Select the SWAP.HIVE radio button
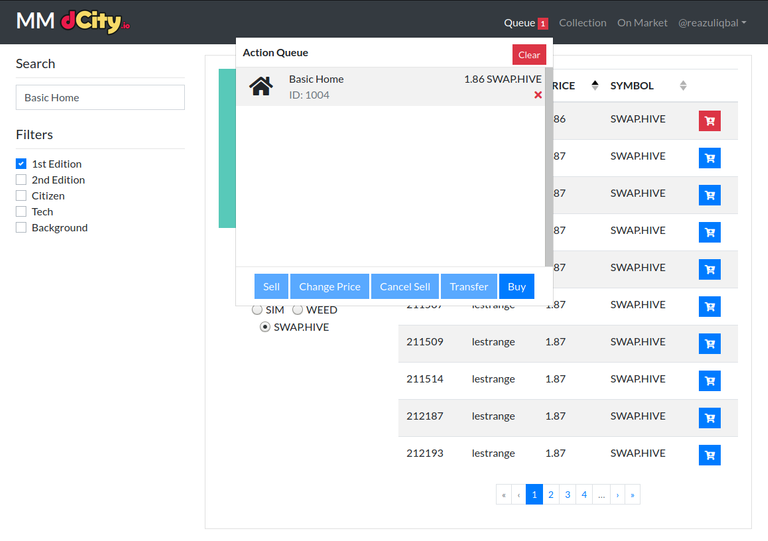Viewport: 768px width, 541px height. pyautogui.click(x=265, y=327)
